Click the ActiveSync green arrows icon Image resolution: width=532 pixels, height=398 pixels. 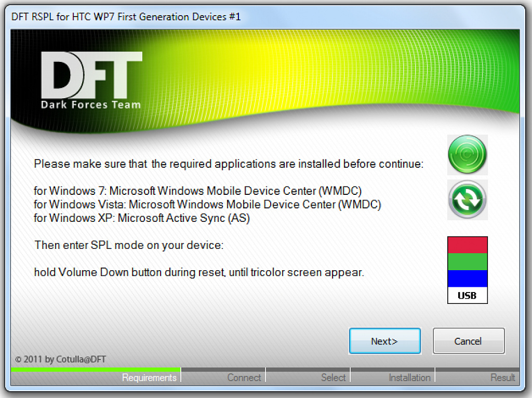pos(467,200)
